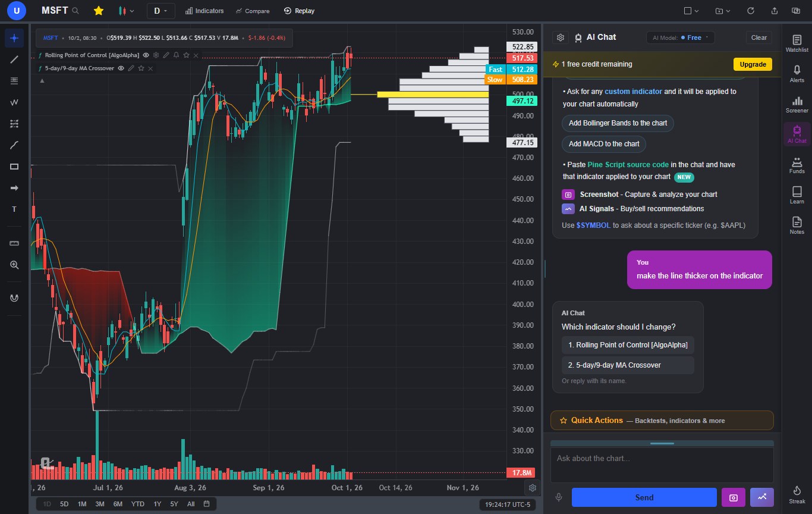
Task: Select the arrow drawing tool
Action: point(14,188)
